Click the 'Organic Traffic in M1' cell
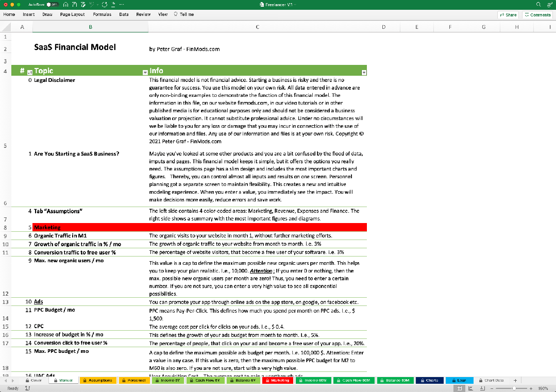This screenshot has width=556, height=392. point(60,236)
